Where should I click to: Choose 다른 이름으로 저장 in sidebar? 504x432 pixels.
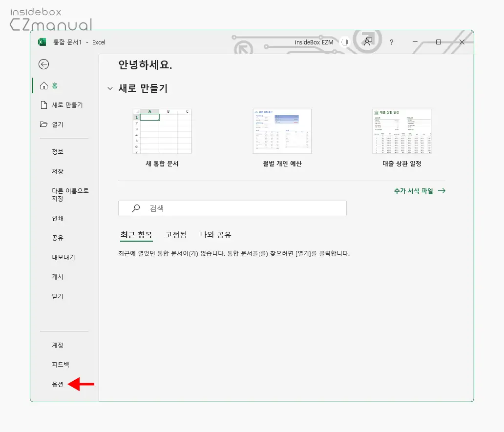tap(70, 195)
